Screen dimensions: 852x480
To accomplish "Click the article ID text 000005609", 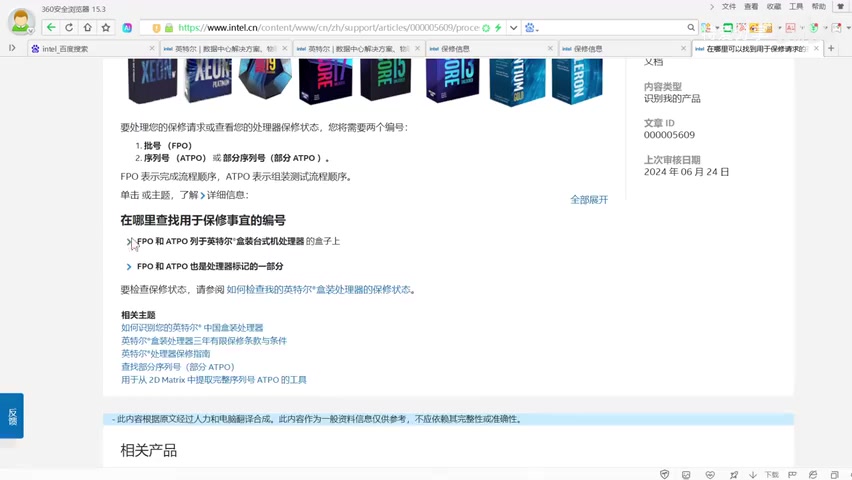I will pos(669,135).
